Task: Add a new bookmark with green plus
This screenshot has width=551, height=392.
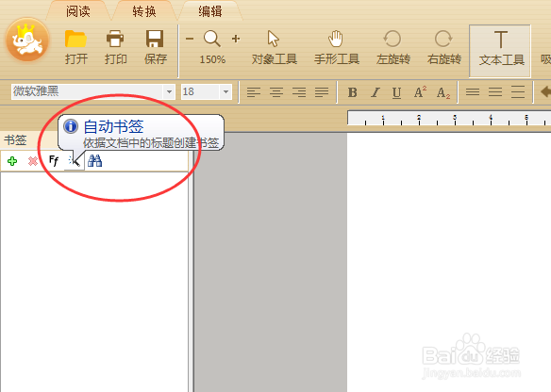Action: pyautogui.click(x=12, y=161)
